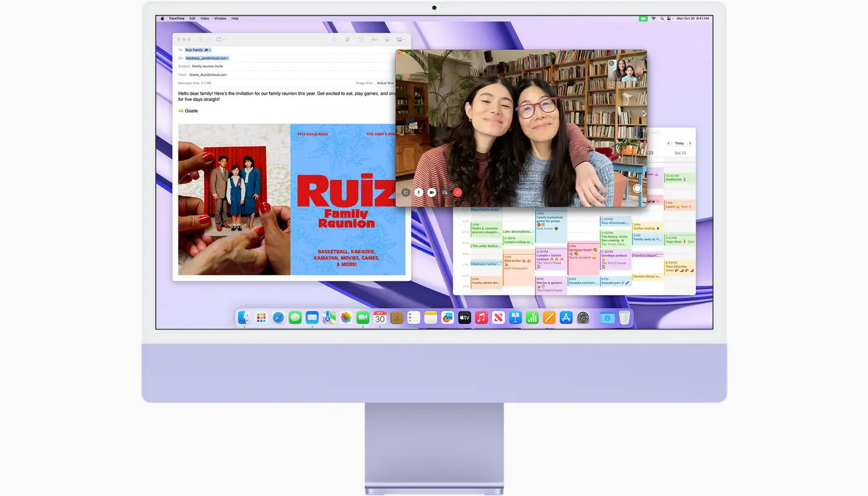This screenshot has width=868, height=496.
Task: Open green camera indicator in menu bar
Action: (644, 19)
